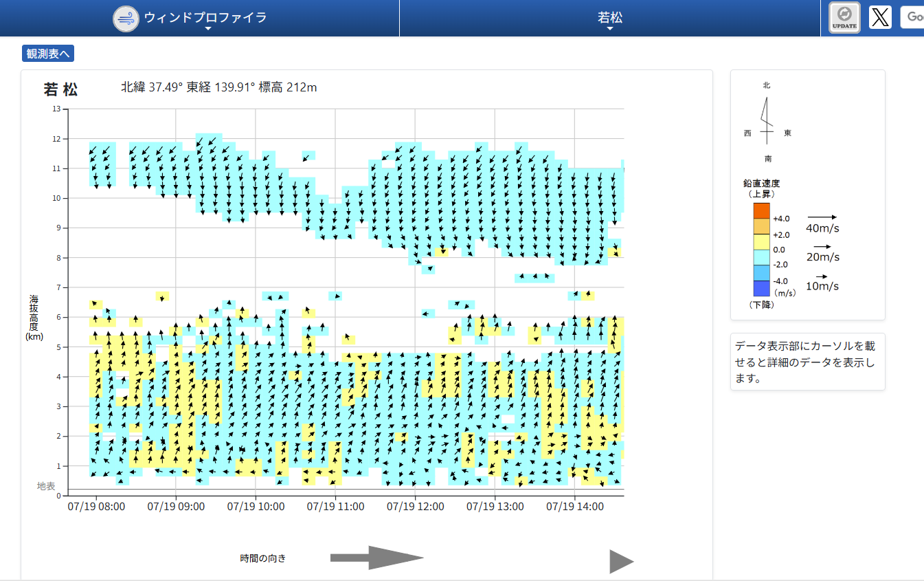Open the 若松 station dropdown
Image resolution: width=924 pixels, height=581 pixels.
[x=609, y=19]
